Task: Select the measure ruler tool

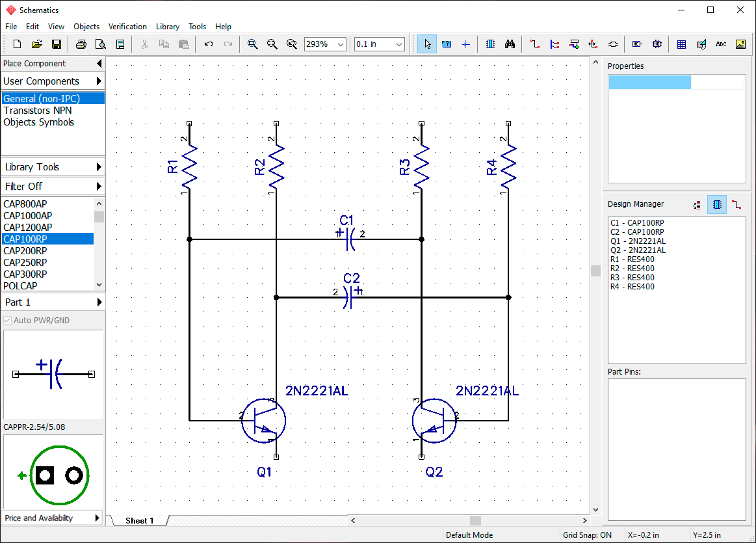Action: click(x=447, y=44)
